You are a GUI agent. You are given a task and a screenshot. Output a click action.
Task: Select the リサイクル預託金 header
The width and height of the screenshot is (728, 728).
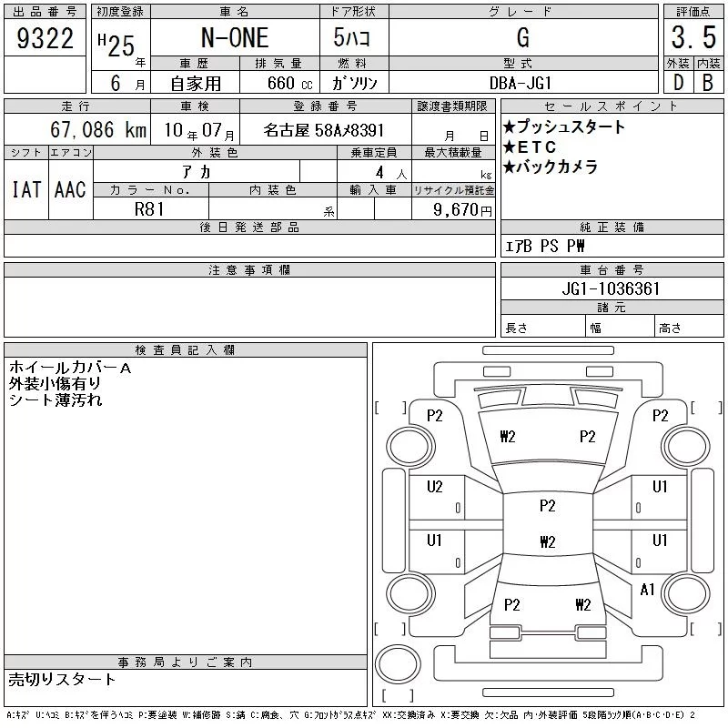click(453, 190)
